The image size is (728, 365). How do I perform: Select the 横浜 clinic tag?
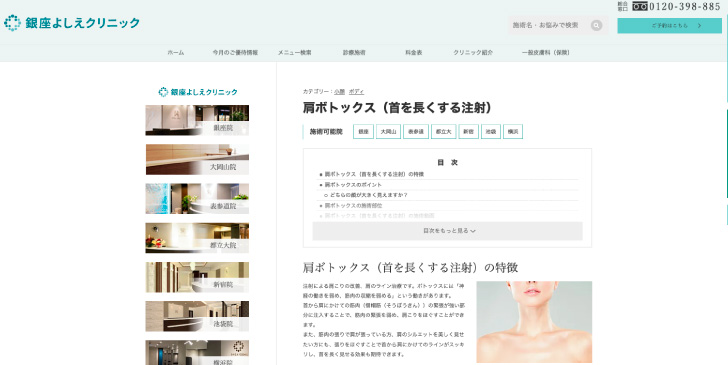click(513, 132)
